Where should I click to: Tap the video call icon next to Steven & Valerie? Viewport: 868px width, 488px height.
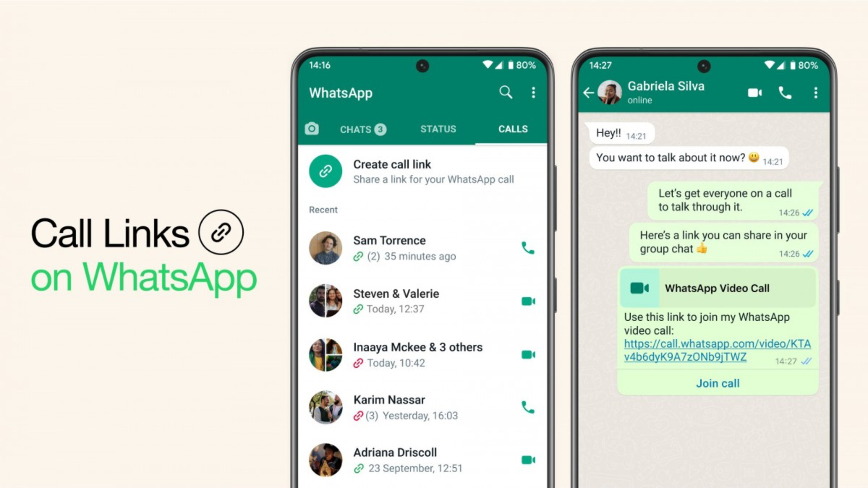[x=528, y=301]
